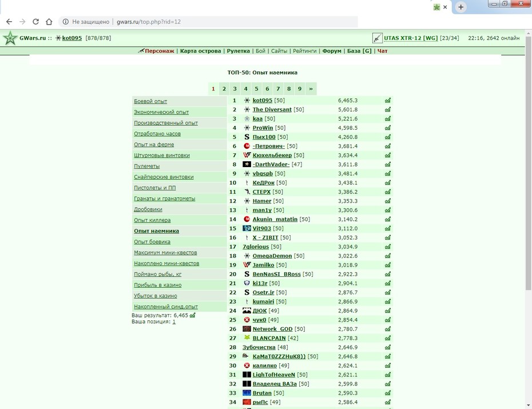Image resolution: width=532 pixels, height=409 pixels.
Task: Open chart icon in Hamer row
Action: (x=388, y=201)
